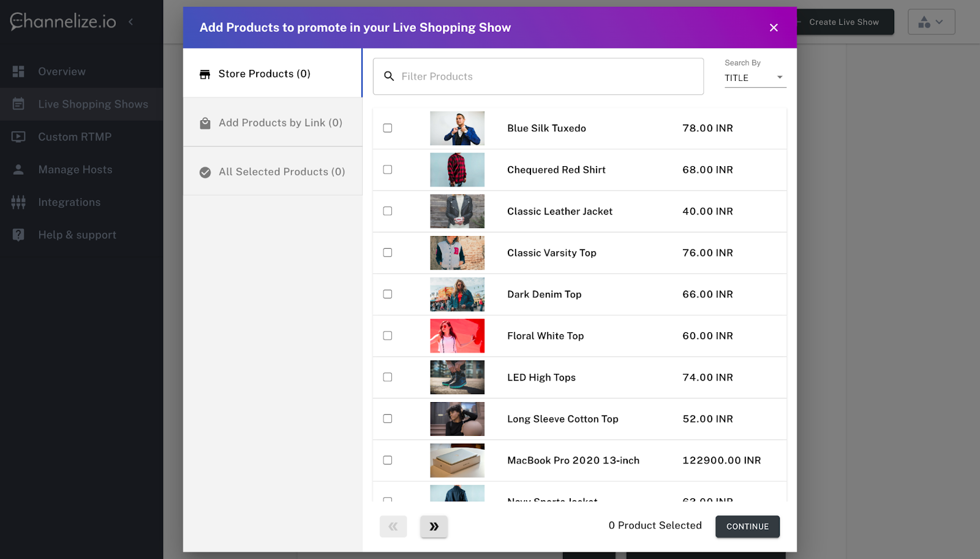Click the store icon beside Store Products
Screen dimensions: 980x559
click(205, 74)
